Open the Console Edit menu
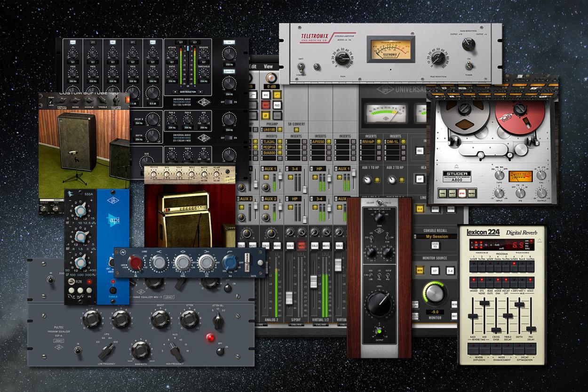588x392 pixels. (x=252, y=67)
